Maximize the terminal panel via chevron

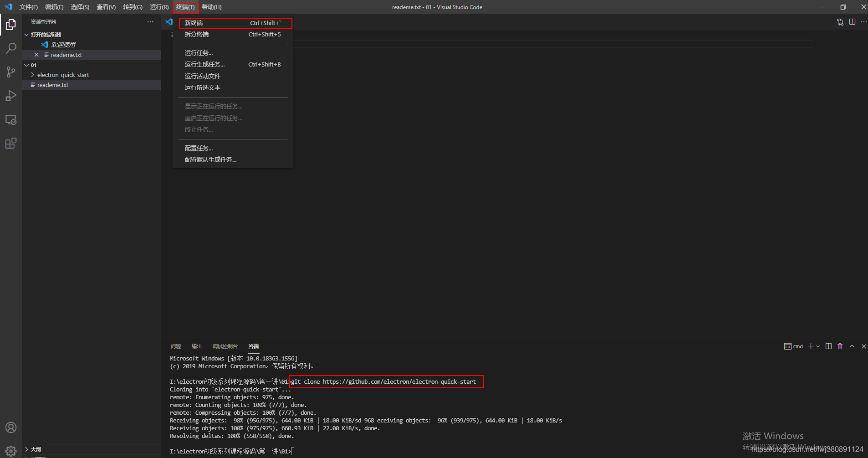point(852,346)
